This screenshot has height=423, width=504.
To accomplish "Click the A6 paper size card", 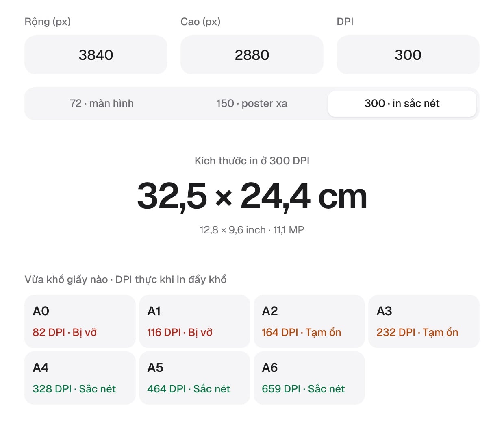I will click(309, 378).
